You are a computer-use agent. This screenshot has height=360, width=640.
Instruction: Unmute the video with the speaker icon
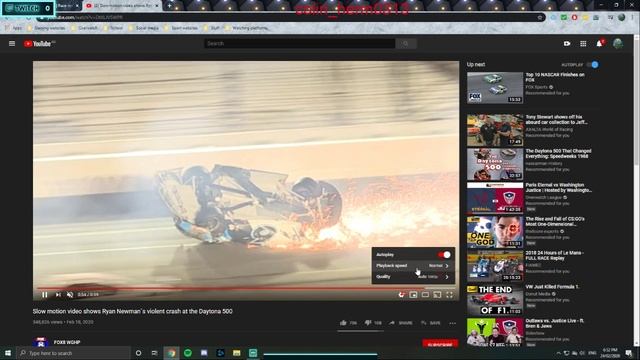(x=70, y=295)
